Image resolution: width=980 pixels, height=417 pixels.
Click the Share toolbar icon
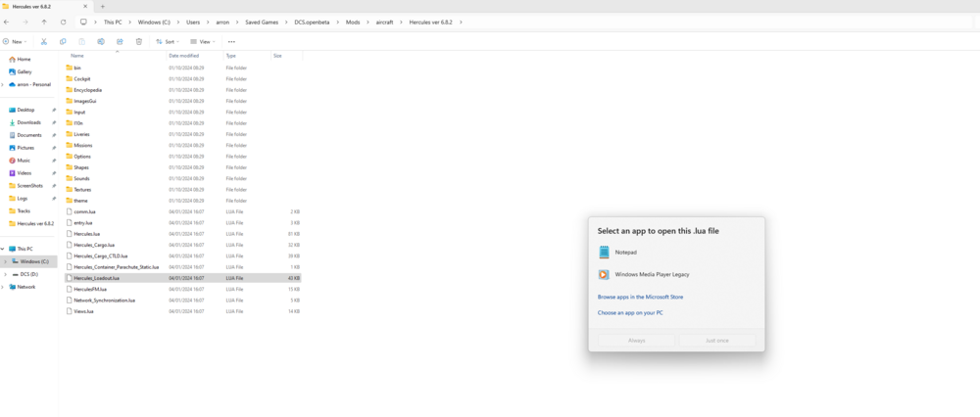point(120,42)
